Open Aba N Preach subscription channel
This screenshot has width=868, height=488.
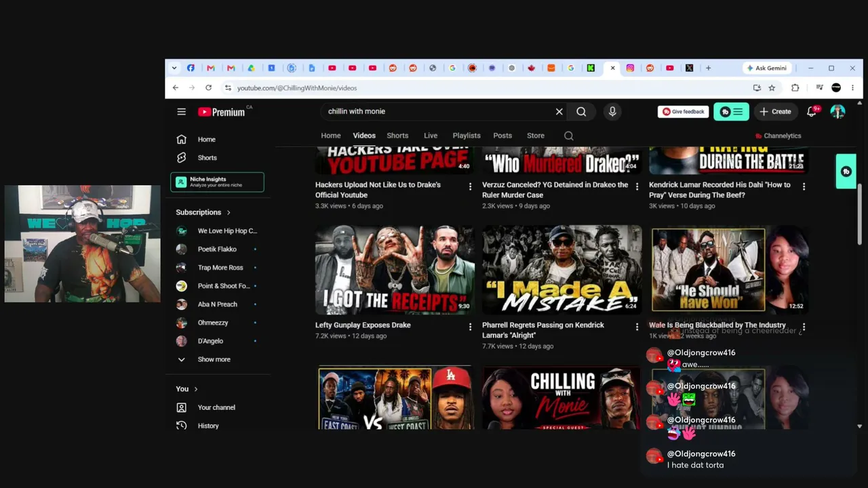point(217,304)
